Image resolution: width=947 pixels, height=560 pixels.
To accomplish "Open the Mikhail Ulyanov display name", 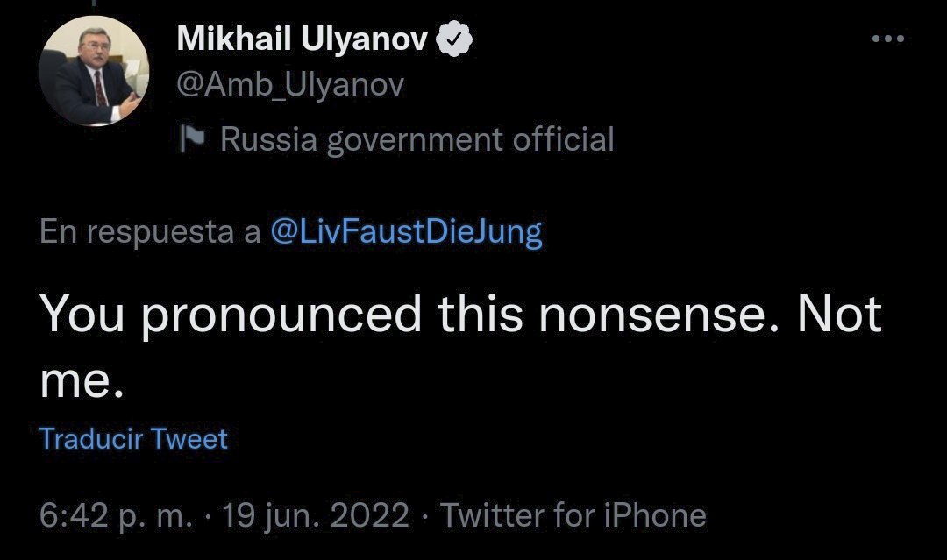I will coord(303,39).
